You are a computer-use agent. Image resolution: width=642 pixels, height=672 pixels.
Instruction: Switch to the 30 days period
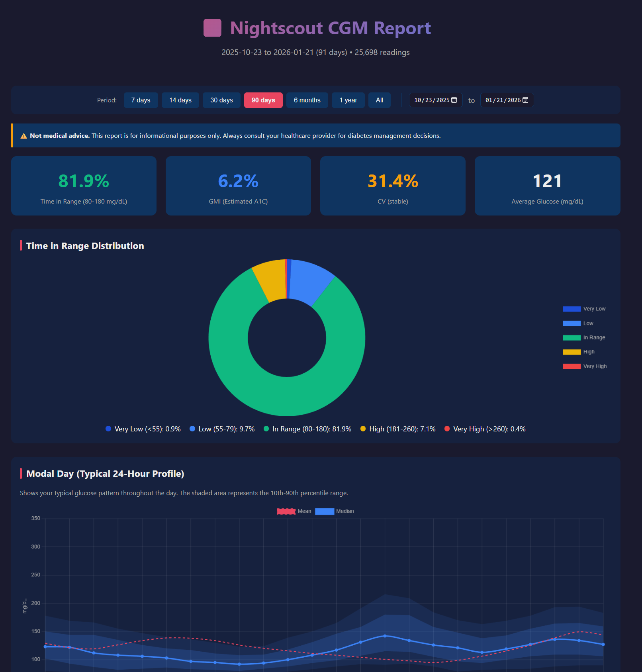point(221,100)
